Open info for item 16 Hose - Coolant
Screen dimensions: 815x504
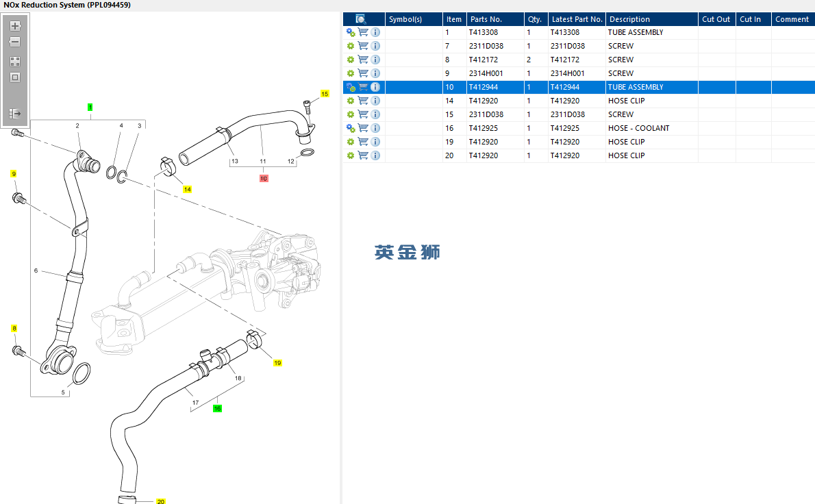pos(375,128)
